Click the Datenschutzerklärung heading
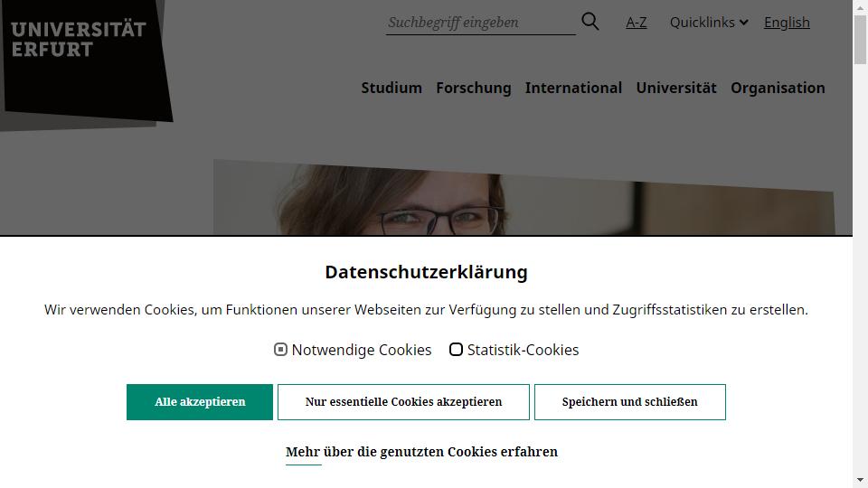Viewport: 868px width, 488px height. (x=426, y=272)
